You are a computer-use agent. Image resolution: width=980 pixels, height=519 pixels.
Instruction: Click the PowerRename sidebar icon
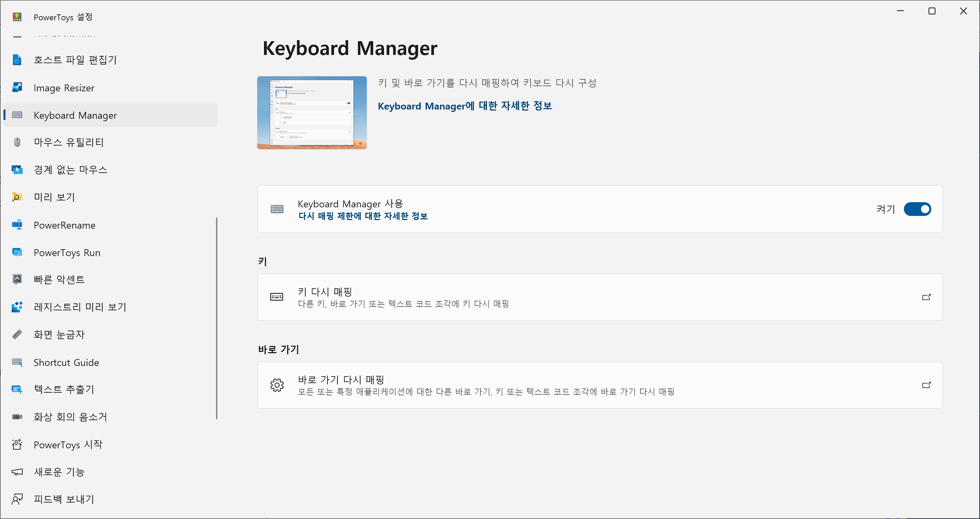pyautogui.click(x=17, y=225)
